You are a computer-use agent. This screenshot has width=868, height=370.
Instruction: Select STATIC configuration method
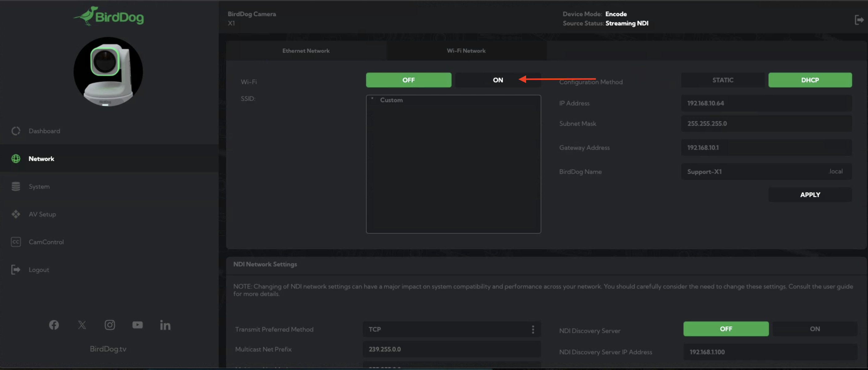tap(722, 80)
